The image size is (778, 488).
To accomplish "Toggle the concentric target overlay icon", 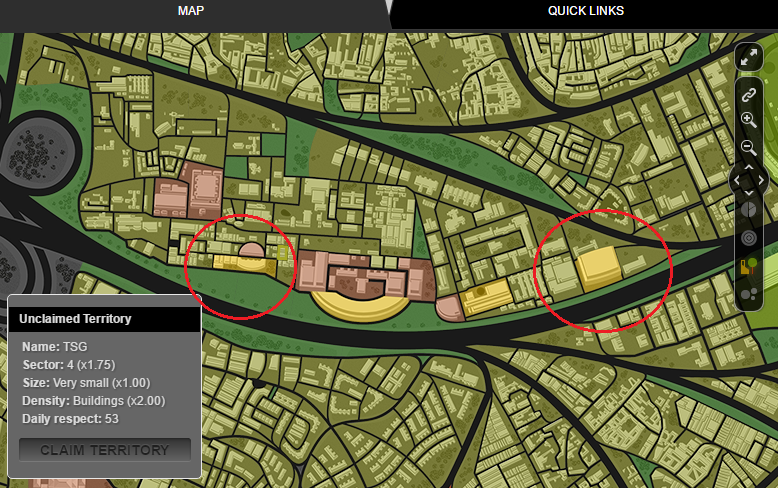I will [749, 238].
